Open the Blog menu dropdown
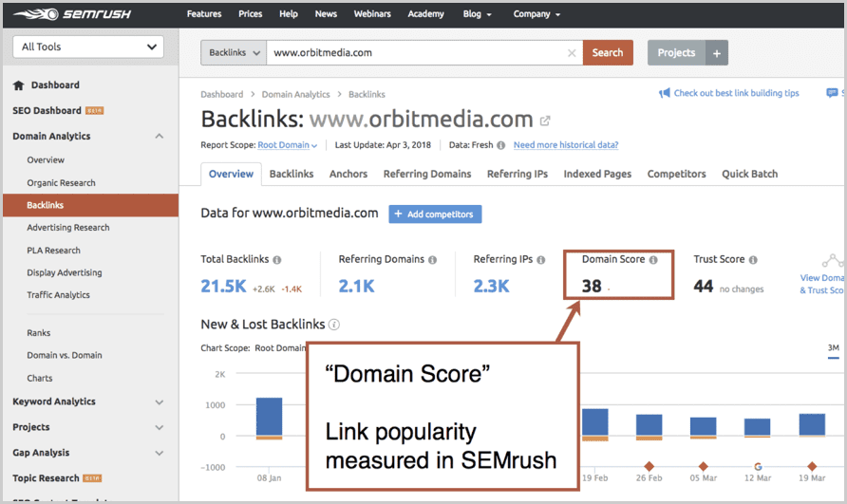 coord(477,14)
